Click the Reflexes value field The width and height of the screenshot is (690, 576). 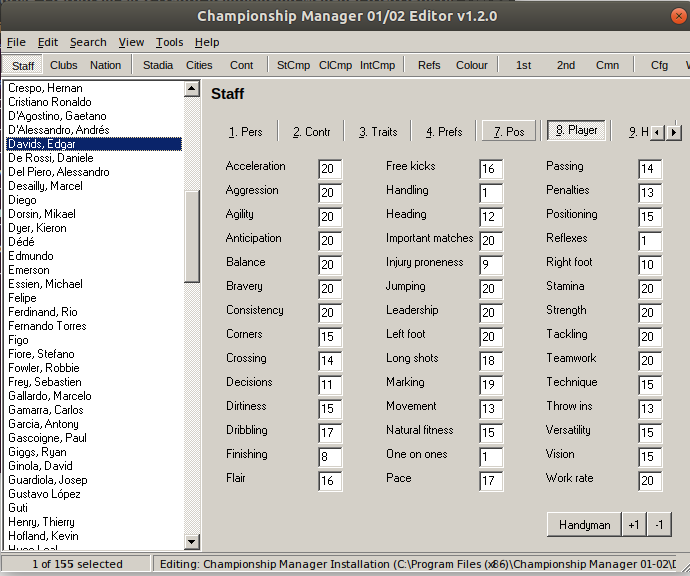[650, 241]
